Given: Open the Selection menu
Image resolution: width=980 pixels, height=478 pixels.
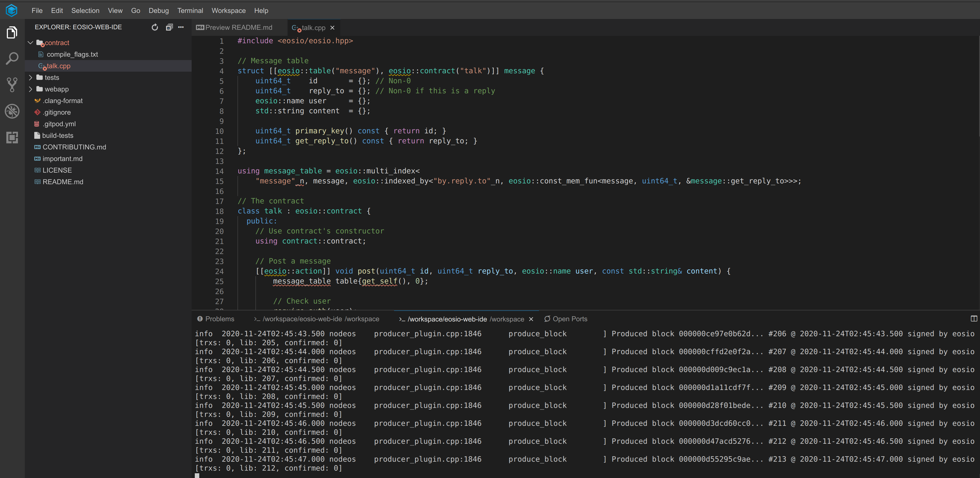Looking at the screenshot, I should point(85,11).
